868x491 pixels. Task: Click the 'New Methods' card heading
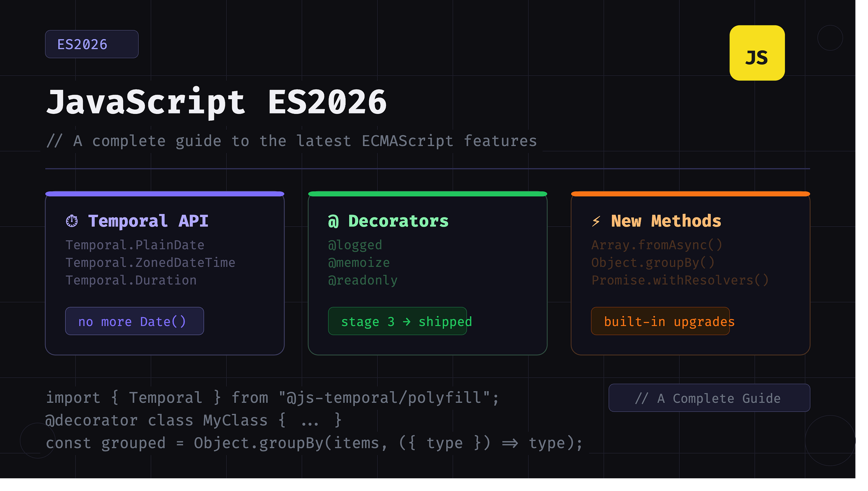(x=666, y=221)
